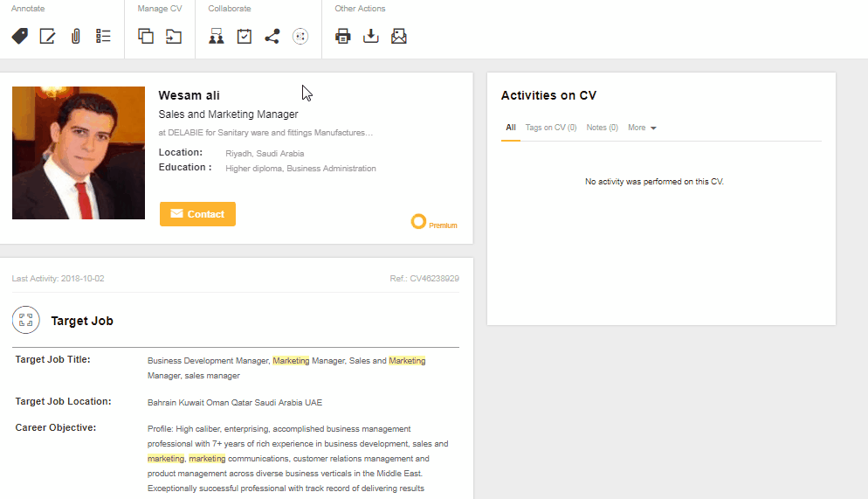Click the name Wesam ali
The image size is (868, 499).
[x=189, y=95]
